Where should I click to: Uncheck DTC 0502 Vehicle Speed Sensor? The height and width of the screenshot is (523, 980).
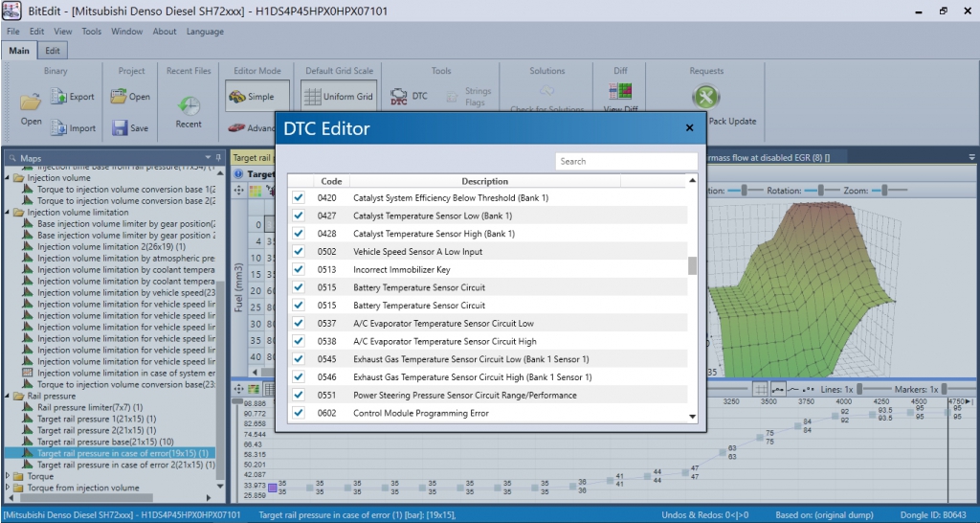pos(299,252)
